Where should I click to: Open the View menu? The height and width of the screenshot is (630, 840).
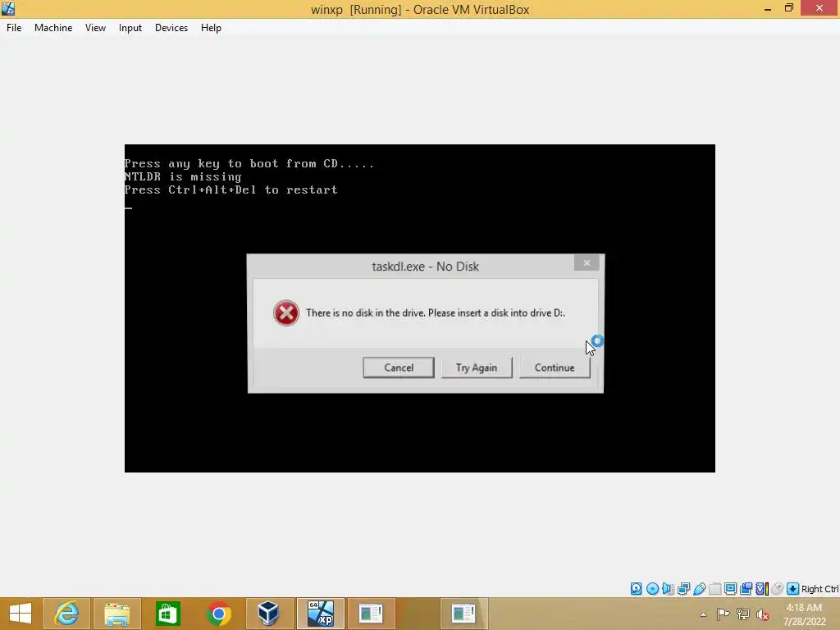(x=95, y=28)
